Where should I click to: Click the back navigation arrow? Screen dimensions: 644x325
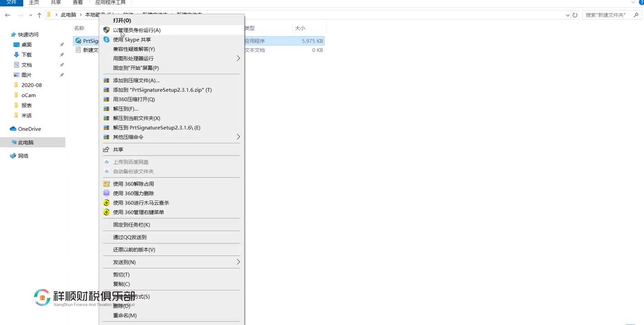pos(8,15)
